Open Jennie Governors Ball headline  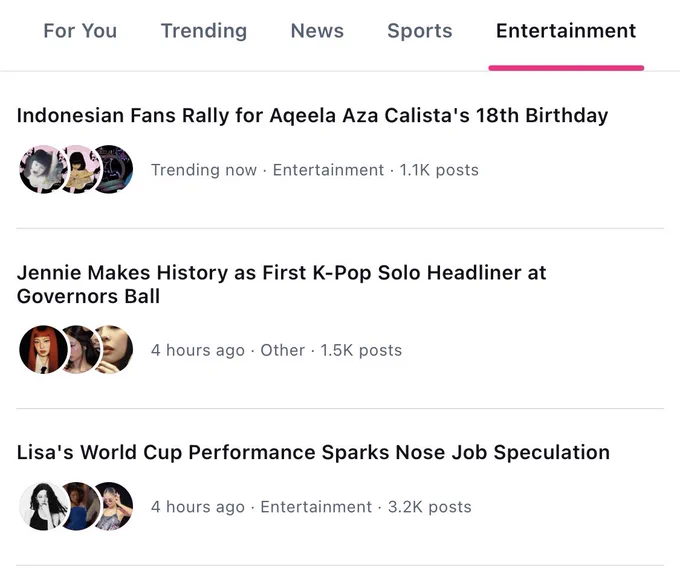pos(281,284)
